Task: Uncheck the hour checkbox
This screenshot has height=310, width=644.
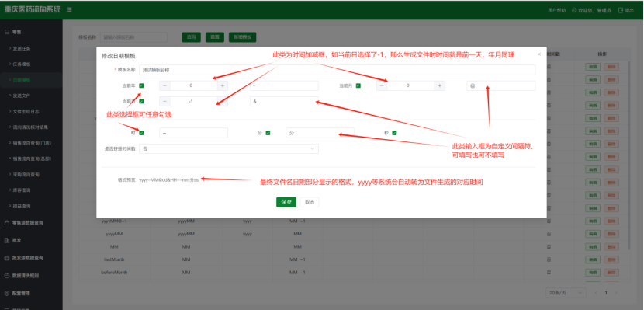Action: click(141, 133)
